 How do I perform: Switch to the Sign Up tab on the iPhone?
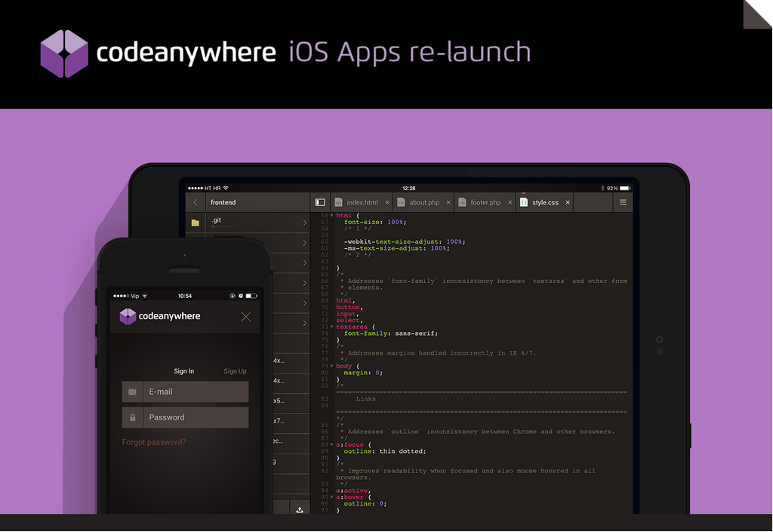coord(236,371)
